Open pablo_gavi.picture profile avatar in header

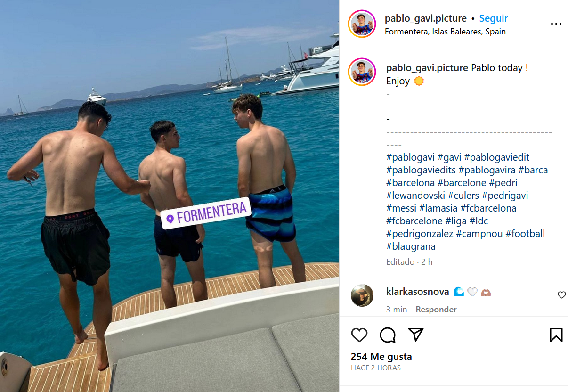tap(362, 24)
